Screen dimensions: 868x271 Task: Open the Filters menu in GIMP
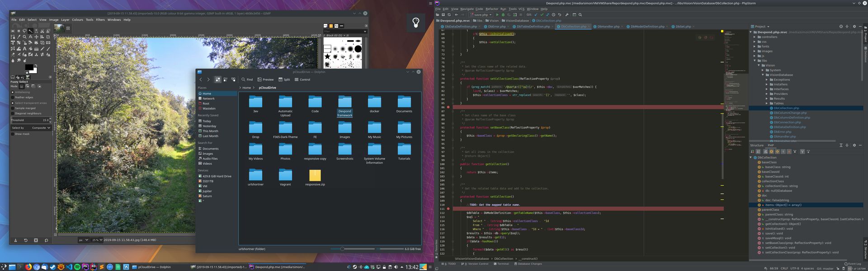coord(100,20)
